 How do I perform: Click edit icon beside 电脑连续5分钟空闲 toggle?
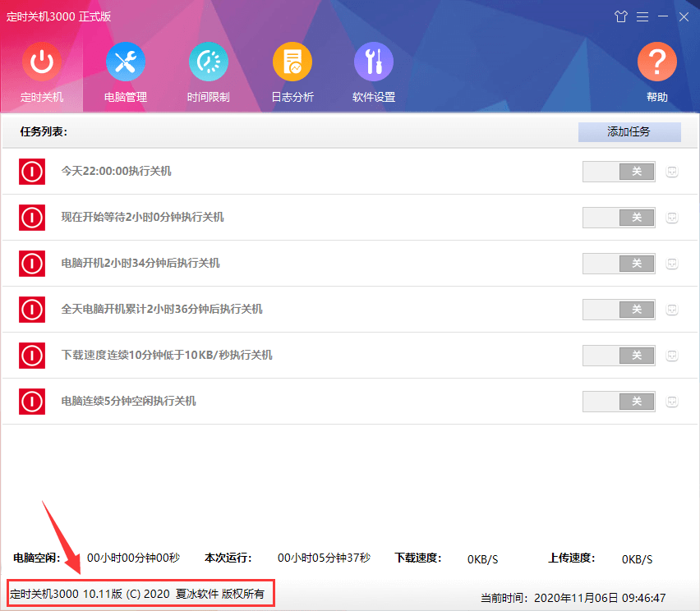point(672,402)
